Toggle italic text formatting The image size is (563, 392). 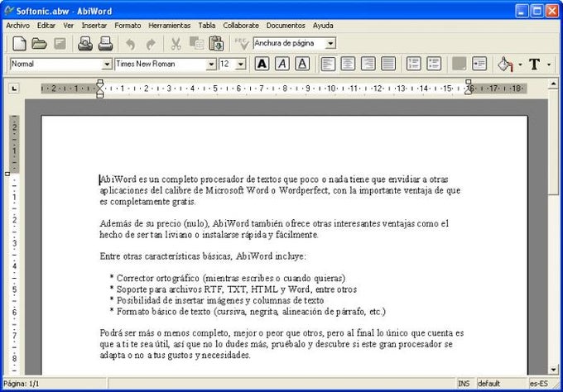tap(282, 64)
